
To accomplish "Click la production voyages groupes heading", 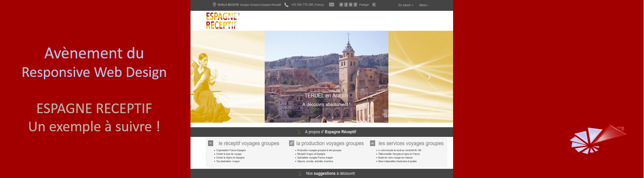I will [330, 143].
